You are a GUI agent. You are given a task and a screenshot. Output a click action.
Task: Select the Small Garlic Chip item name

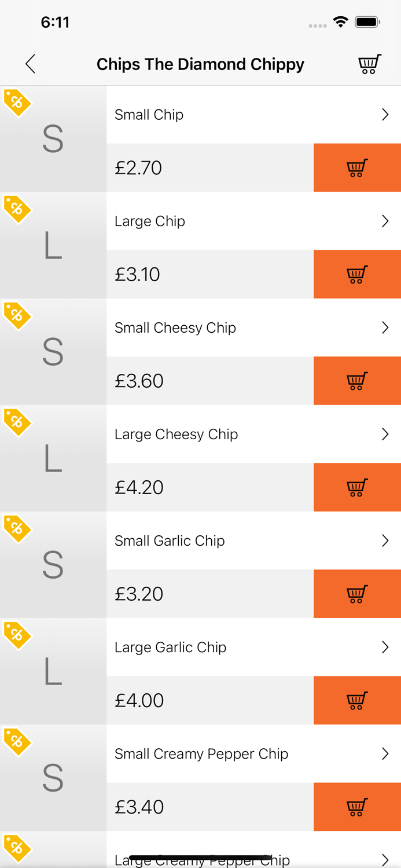pos(170,540)
